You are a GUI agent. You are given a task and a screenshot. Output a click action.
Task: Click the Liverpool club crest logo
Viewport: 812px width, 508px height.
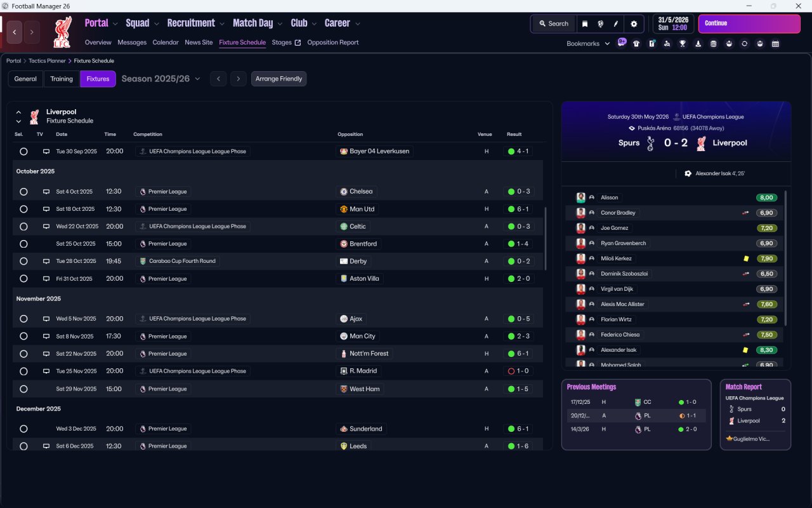pyautogui.click(x=62, y=32)
